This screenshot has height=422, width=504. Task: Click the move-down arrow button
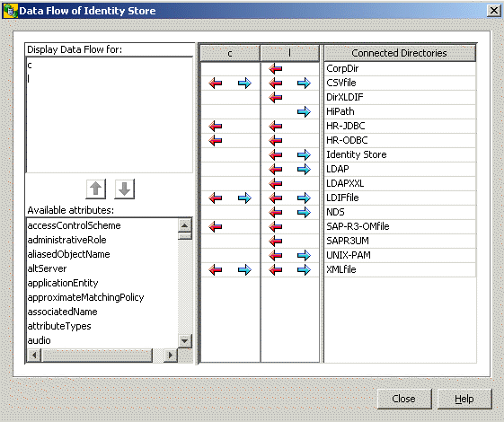click(124, 189)
